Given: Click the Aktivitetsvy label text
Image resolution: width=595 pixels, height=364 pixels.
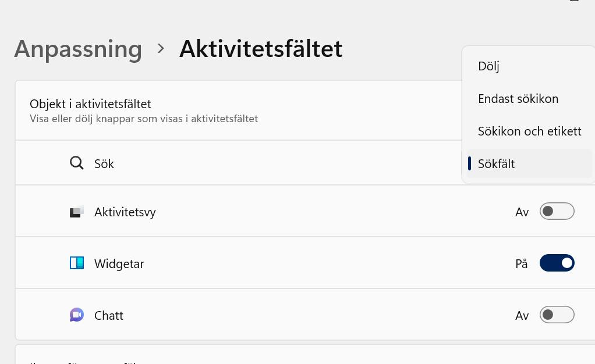Looking at the screenshot, I should [x=125, y=212].
